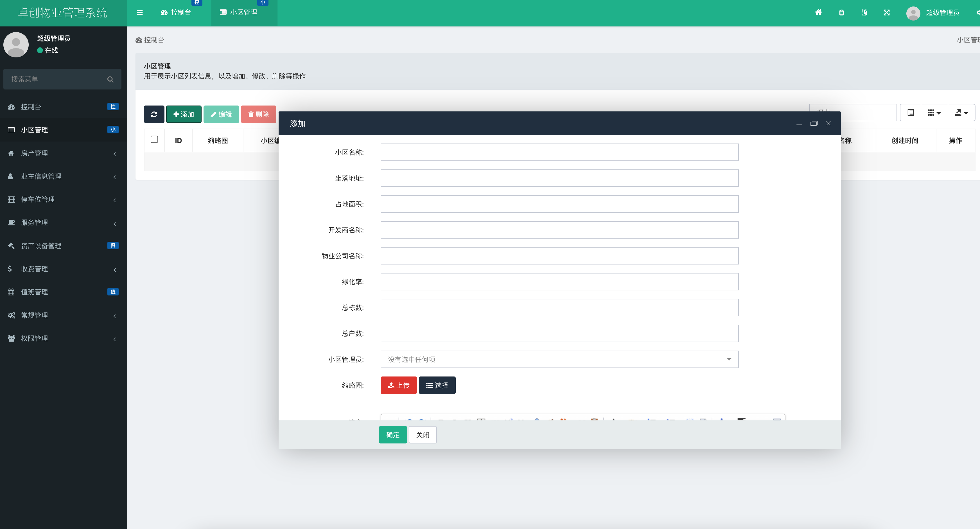Focus the 坐落地址 input field
Image resolution: width=980 pixels, height=529 pixels.
(559, 178)
